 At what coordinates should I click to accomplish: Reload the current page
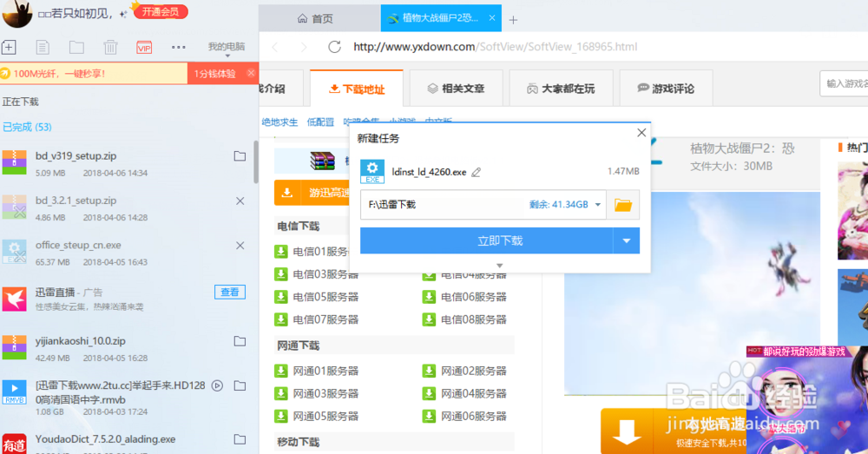pos(334,47)
